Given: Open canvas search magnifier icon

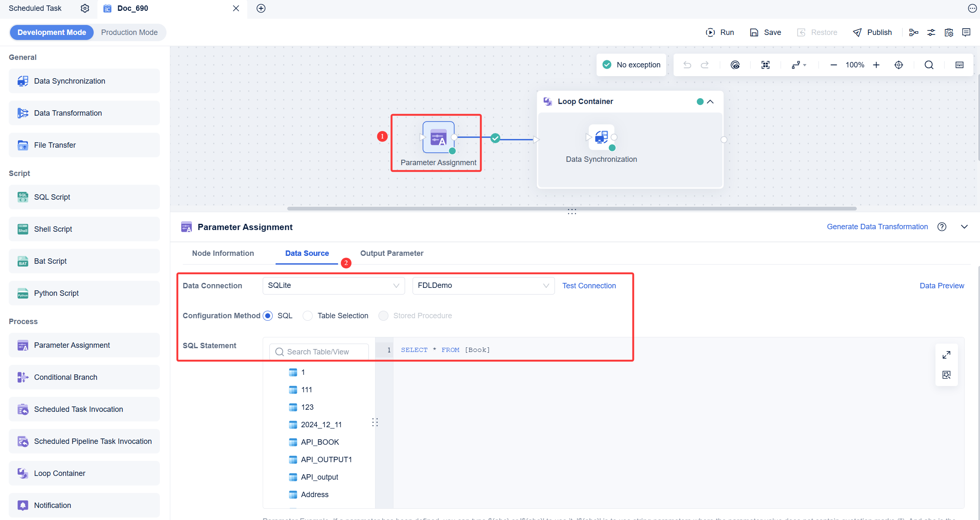Looking at the screenshot, I should click(x=929, y=65).
